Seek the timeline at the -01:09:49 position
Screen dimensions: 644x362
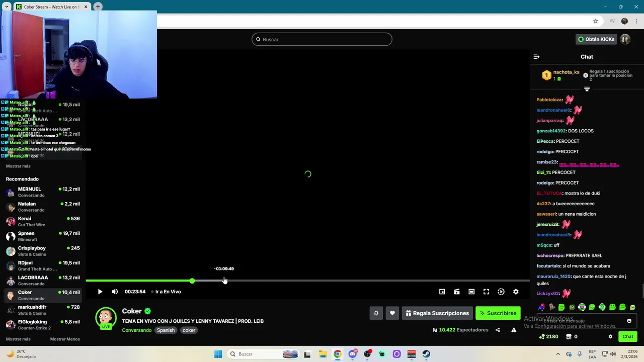coord(224,281)
